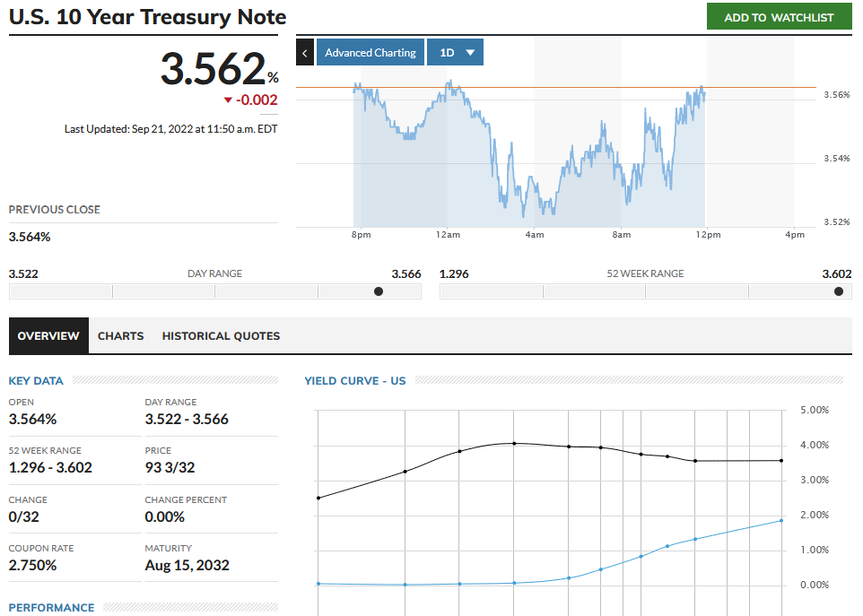
Task: Click the Key Data 52 Week Range value
Action: point(50,467)
